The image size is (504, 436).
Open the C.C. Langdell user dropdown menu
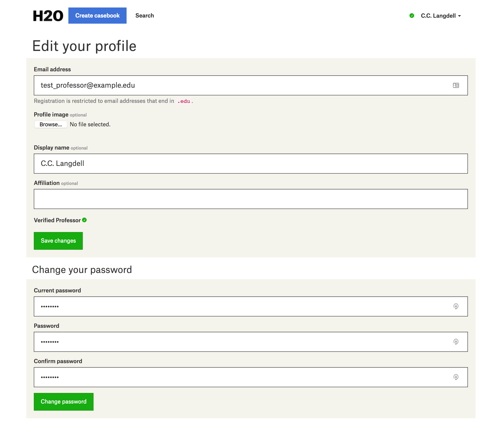pos(441,16)
